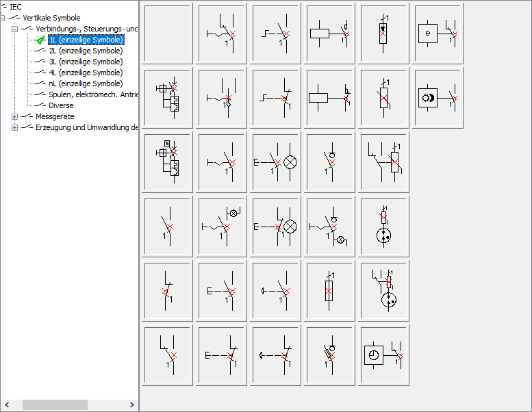Click the tree's horizontal scrollbar right arrow
Viewport: 532px width, 412px height.
133,404
